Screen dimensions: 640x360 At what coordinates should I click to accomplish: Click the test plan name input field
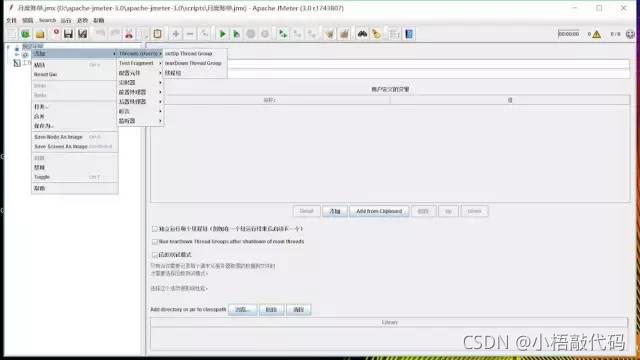[x=429, y=64]
